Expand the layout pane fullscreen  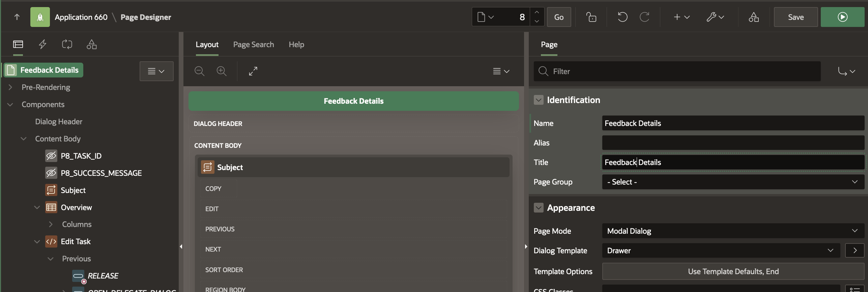pyautogui.click(x=253, y=71)
